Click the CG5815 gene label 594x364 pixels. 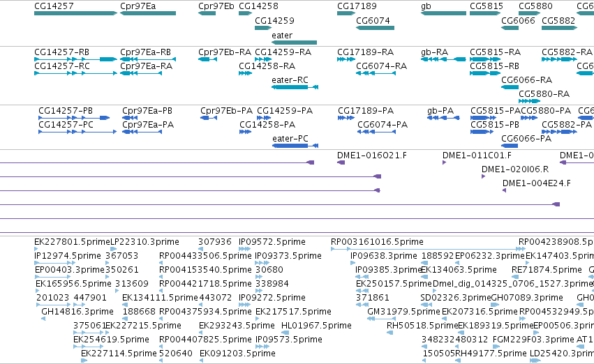pos(487,6)
